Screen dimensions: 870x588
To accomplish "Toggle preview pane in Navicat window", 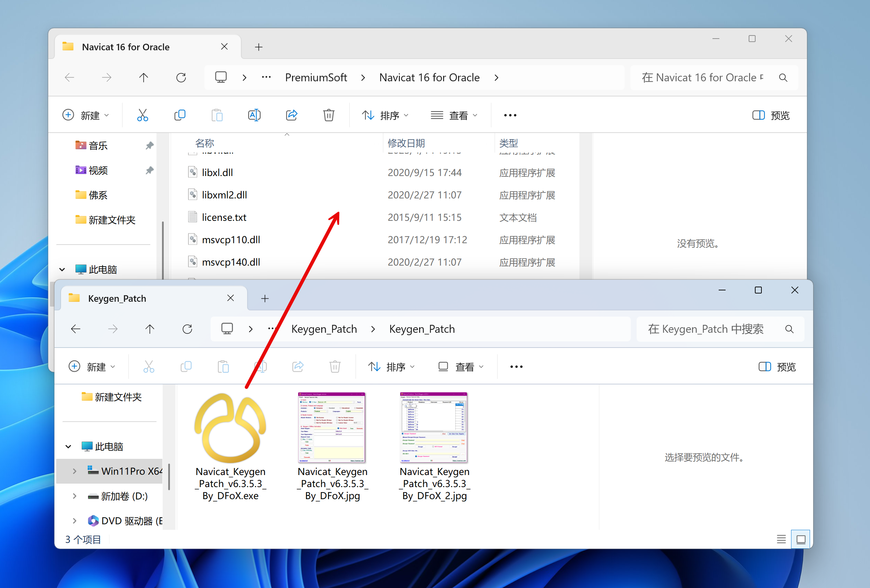I will [771, 115].
